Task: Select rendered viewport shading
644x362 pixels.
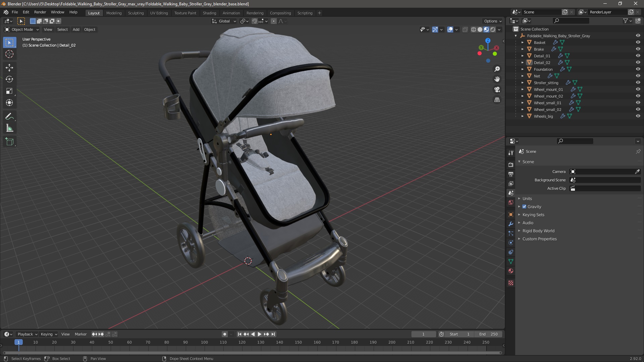Action: coord(493,29)
